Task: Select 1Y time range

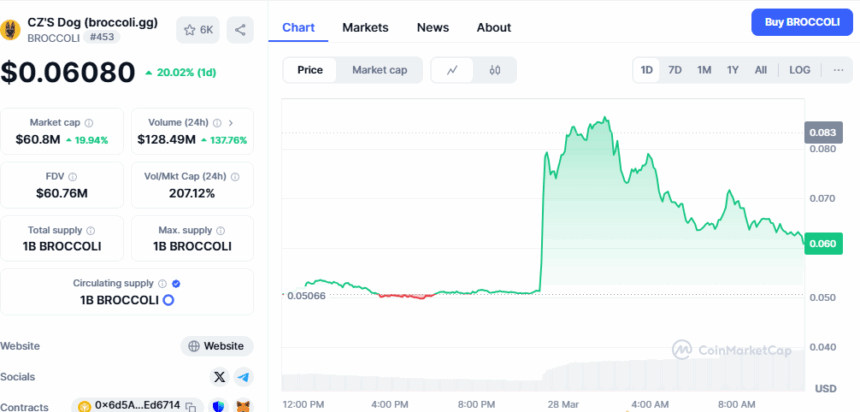Action: click(x=733, y=70)
